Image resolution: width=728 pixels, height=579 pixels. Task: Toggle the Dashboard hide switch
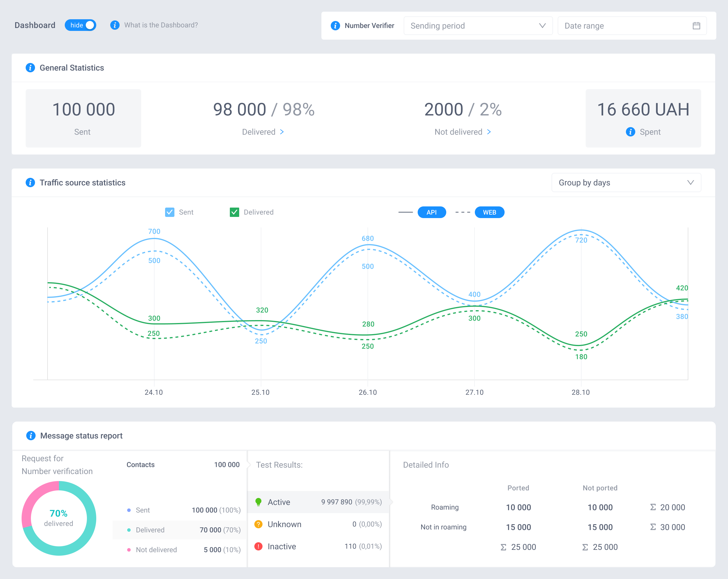pos(81,25)
